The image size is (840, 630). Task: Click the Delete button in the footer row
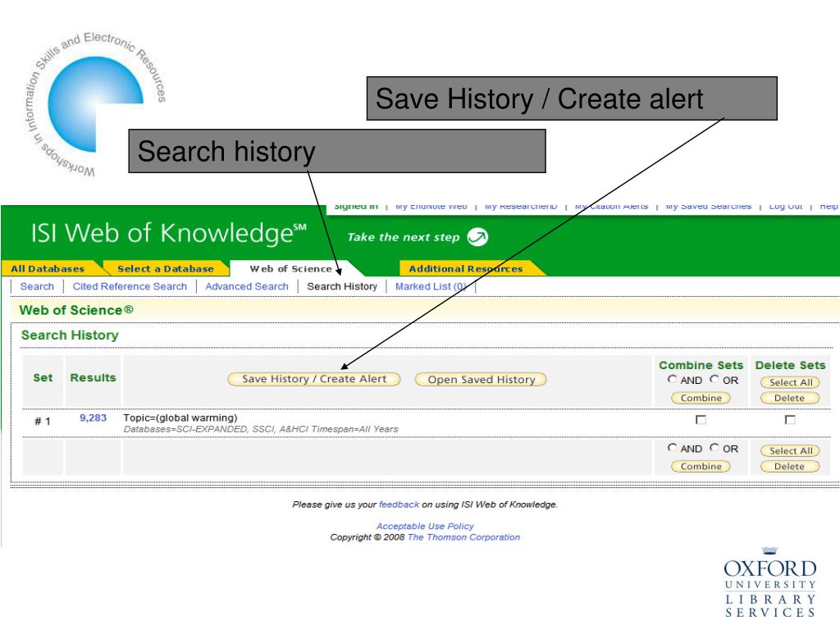[790, 467]
